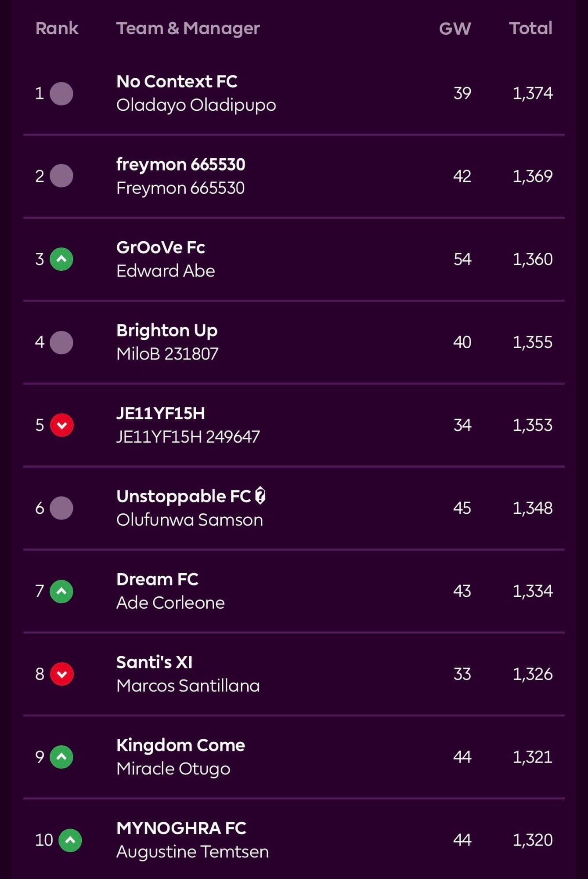Click Santi's XI total points 1,326

[532, 674]
